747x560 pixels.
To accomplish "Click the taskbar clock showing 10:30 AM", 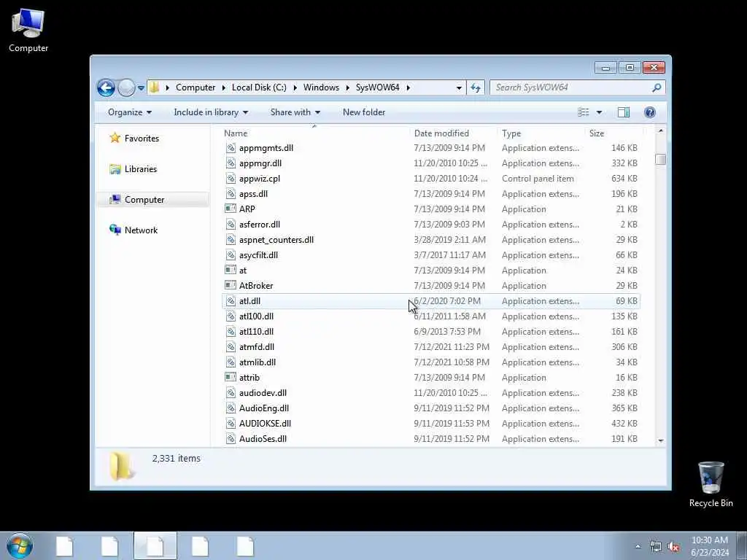I will point(710,546).
